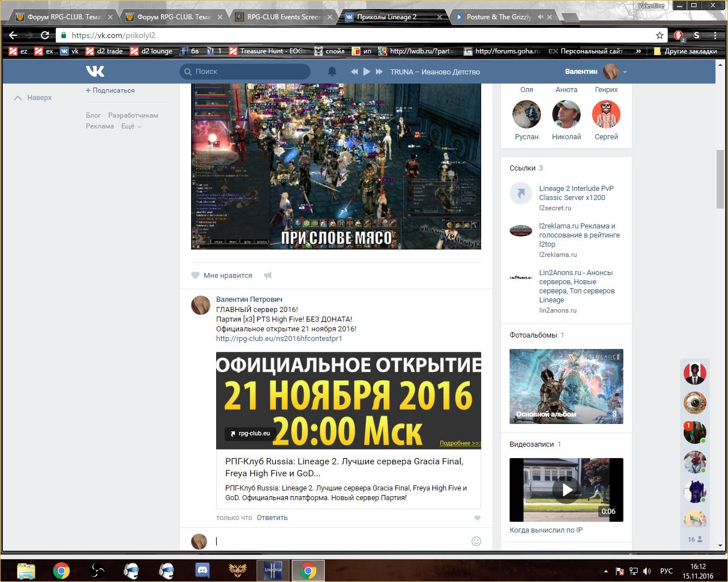Click the megaphone share icon under post
The width and height of the screenshot is (728, 582).
click(x=268, y=276)
